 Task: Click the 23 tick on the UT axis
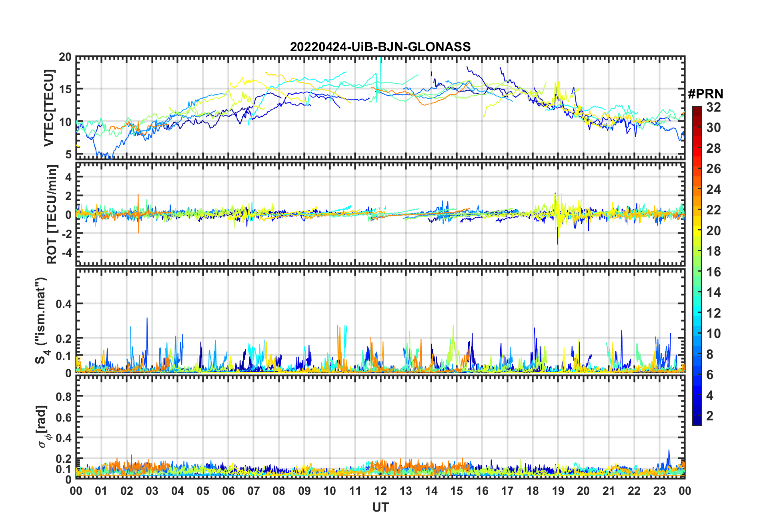click(x=659, y=491)
